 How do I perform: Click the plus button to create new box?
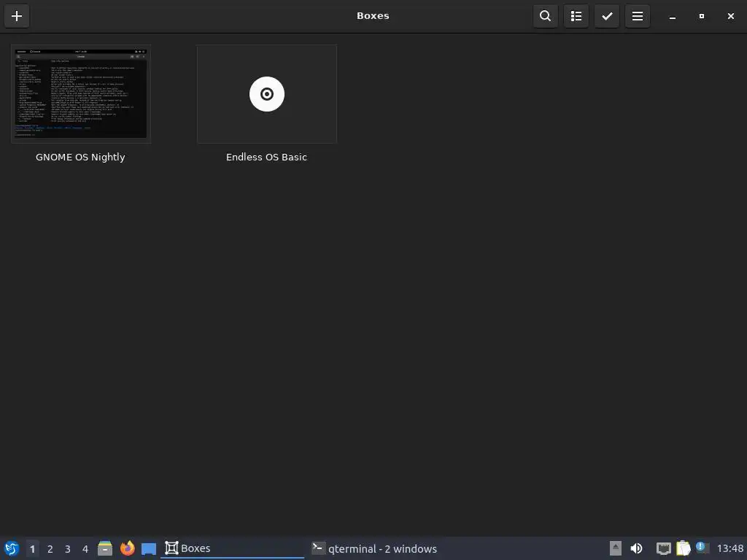[17, 16]
